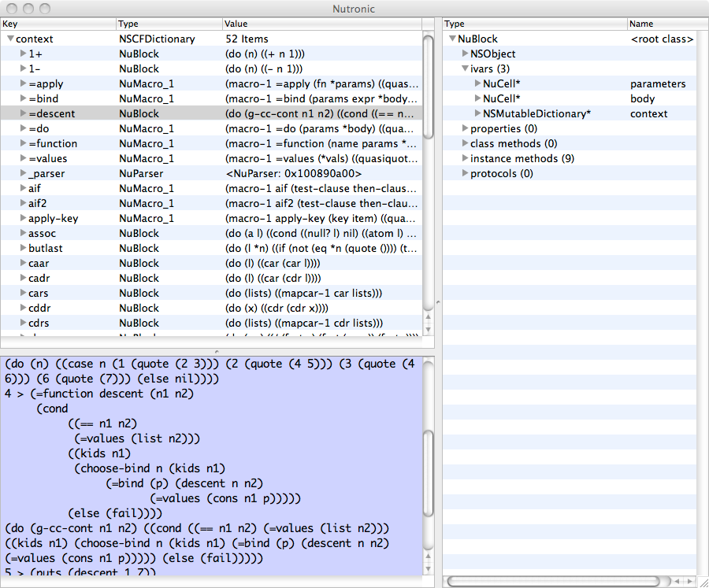Expand the cddr block row
This screenshot has height=588, width=709.
coord(23,308)
